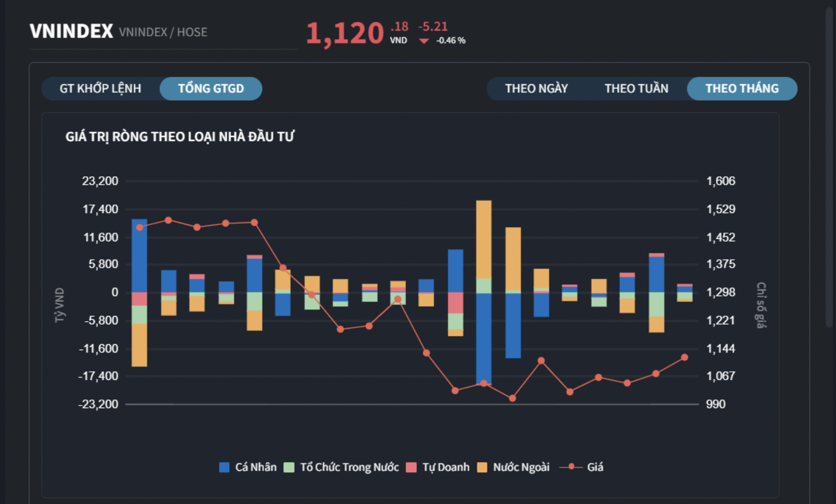836x504 pixels.
Task: Click the tallest orange Nước Ngoài bar
Action: click(484, 239)
